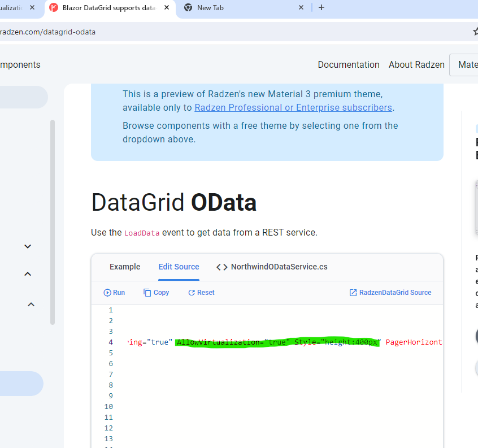Click line number 10 in the editor gutter
This screenshot has height=448, width=478.
108,407
